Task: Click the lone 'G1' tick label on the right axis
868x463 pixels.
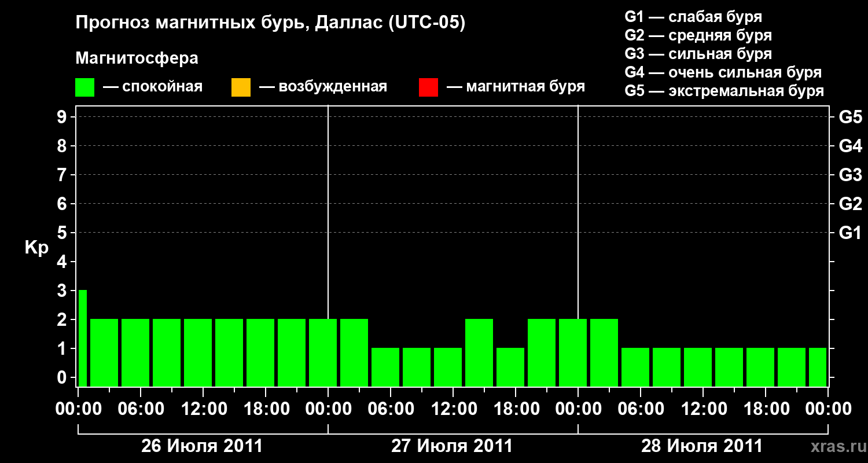Action: [x=851, y=233]
